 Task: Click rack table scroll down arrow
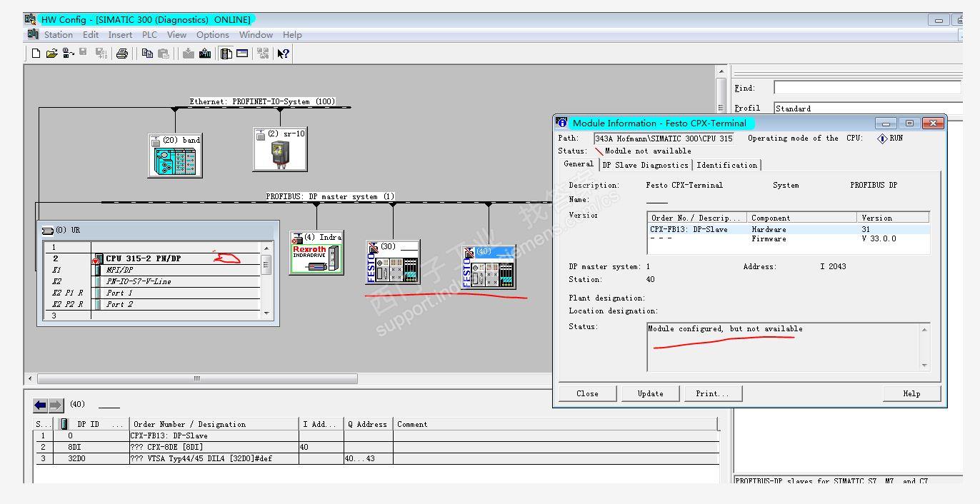(x=267, y=313)
